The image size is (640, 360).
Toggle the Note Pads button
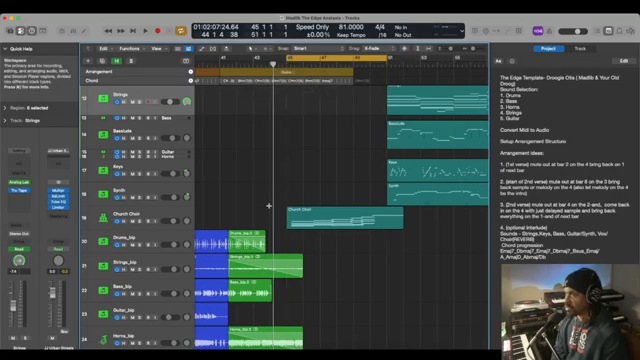pyautogui.click(x=608, y=31)
